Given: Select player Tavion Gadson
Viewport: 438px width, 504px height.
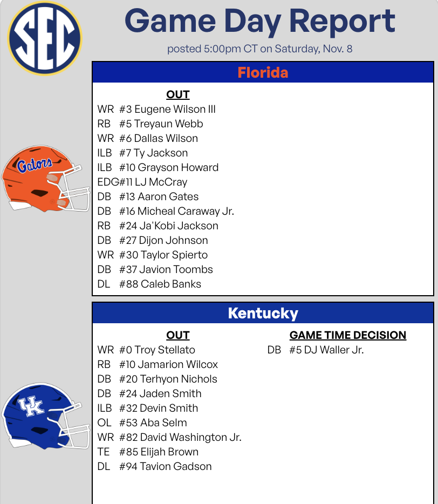Looking at the screenshot, I should pos(175,466).
